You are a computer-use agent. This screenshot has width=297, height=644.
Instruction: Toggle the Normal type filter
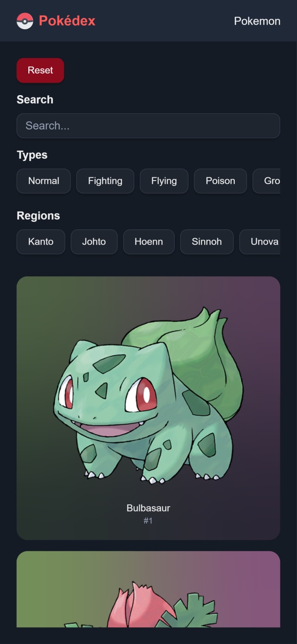(44, 181)
